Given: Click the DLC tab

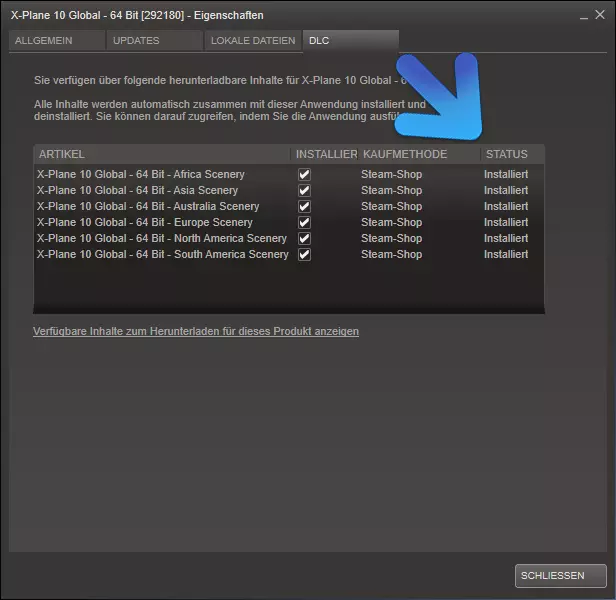Looking at the screenshot, I should tap(351, 40).
